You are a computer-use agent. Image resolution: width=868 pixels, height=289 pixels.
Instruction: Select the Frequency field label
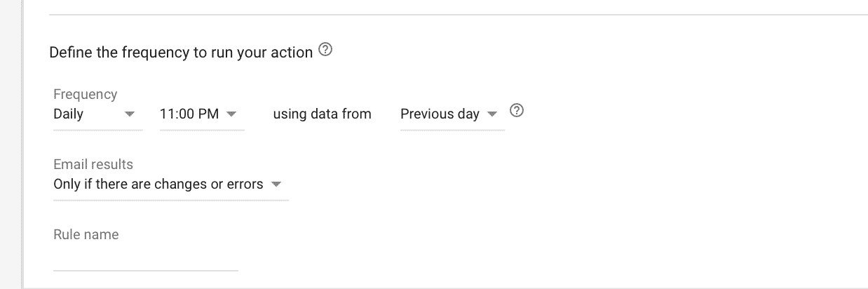86,94
